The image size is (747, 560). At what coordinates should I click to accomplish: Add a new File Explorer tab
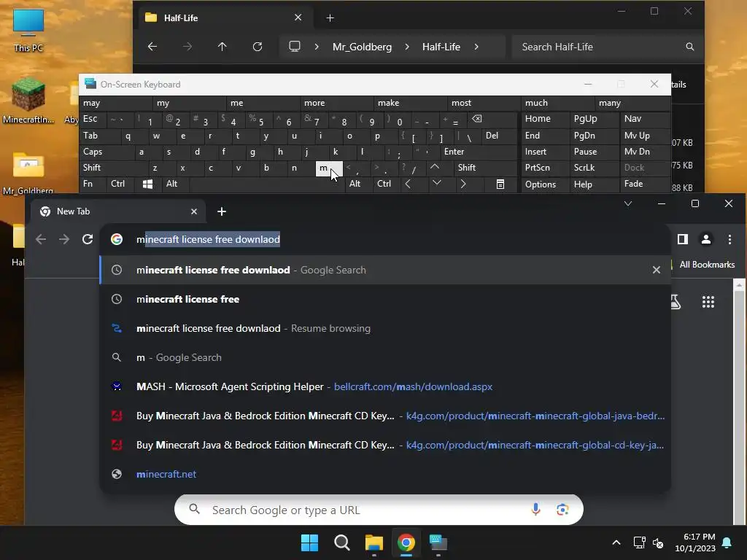[x=330, y=18]
